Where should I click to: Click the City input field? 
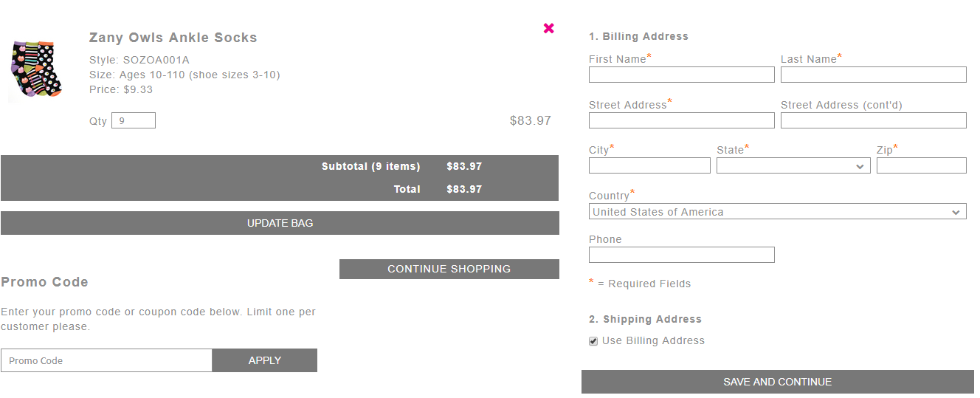pyautogui.click(x=649, y=165)
